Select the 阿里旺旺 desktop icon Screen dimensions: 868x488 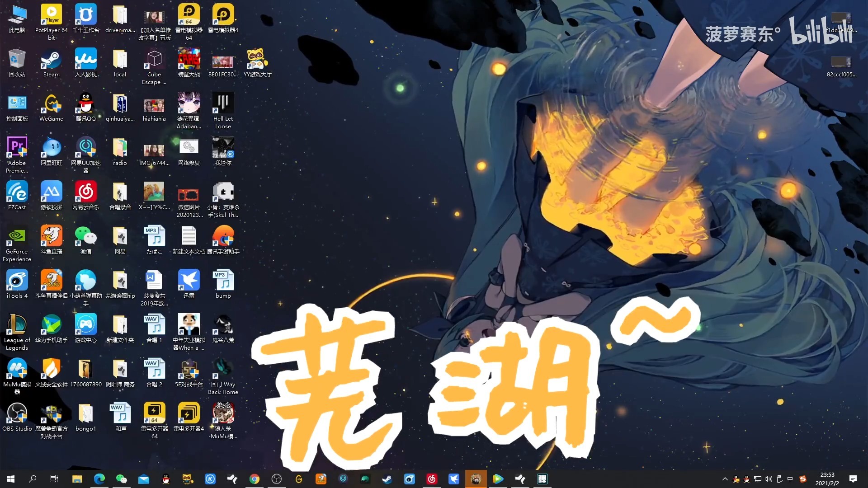[52, 151]
